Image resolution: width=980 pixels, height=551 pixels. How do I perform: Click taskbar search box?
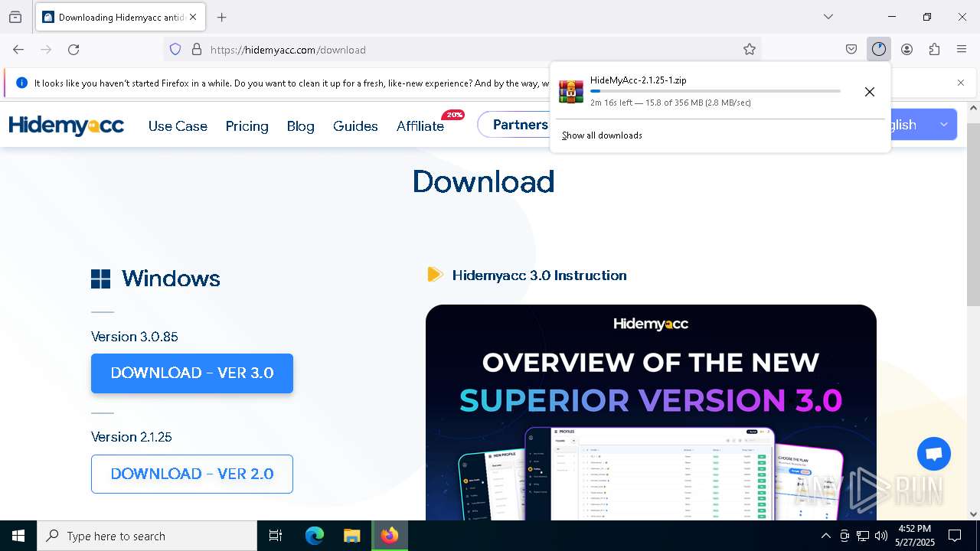(147, 536)
